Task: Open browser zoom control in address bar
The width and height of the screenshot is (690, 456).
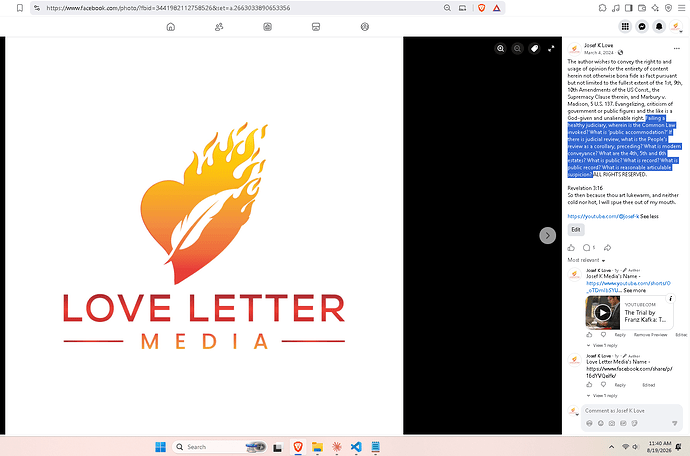Action: (447, 8)
